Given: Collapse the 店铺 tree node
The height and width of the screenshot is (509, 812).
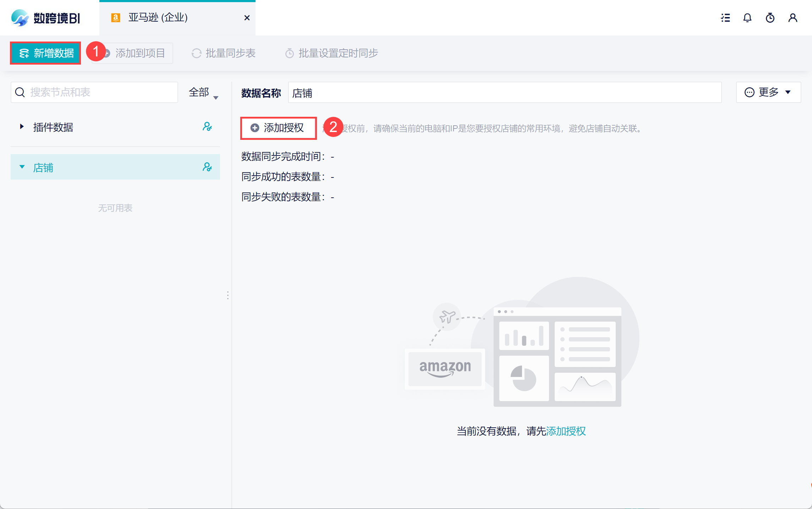Looking at the screenshot, I should tap(22, 167).
